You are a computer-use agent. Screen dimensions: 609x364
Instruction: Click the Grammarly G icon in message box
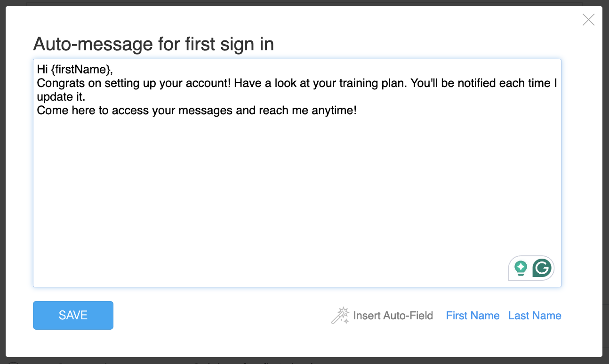[542, 268]
